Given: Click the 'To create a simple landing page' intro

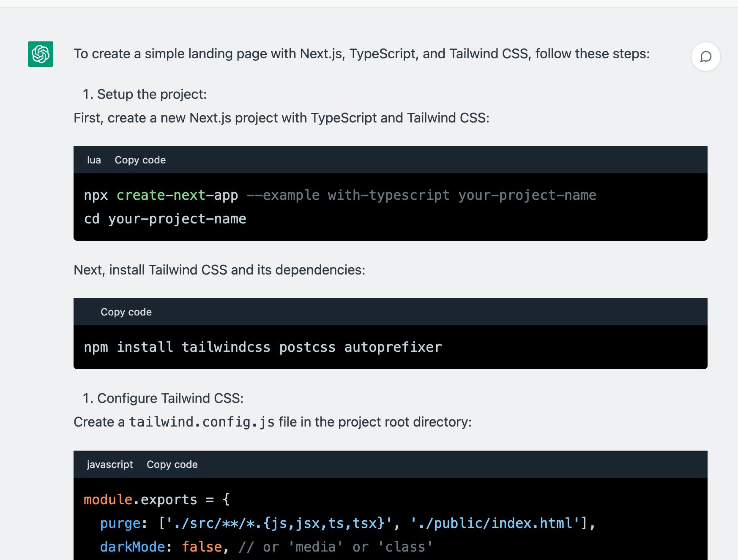Looking at the screenshot, I should 362,54.
